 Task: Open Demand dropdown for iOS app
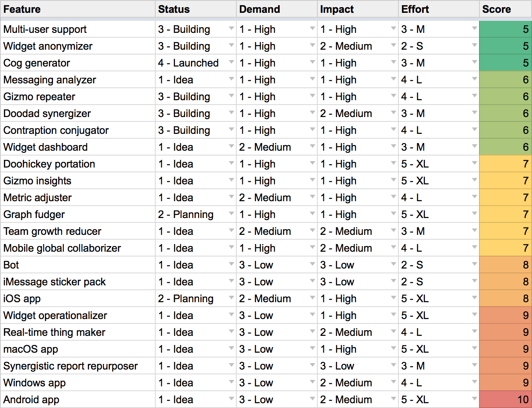point(312,298)
